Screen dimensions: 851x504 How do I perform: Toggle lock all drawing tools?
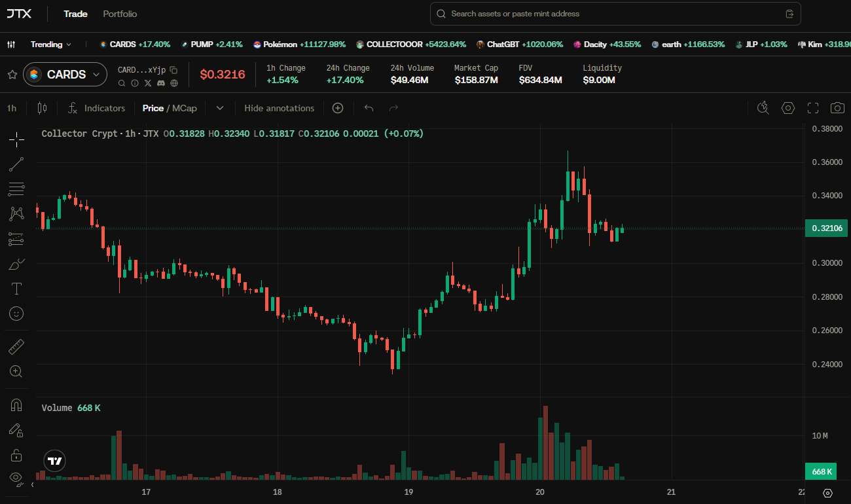click(16, 455)
